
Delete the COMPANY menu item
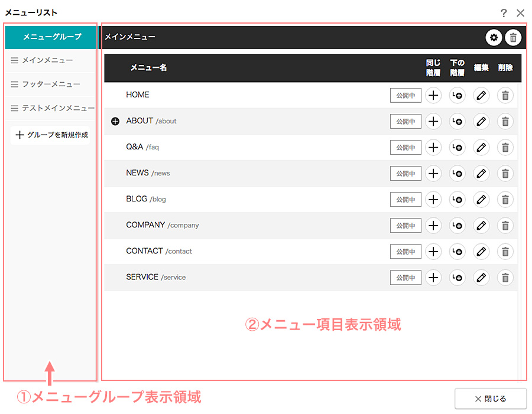[x=505, y=226]
